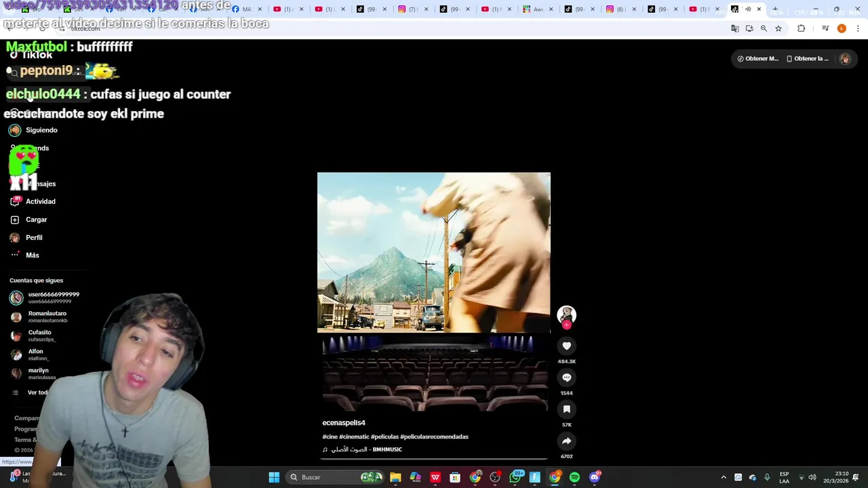The image size is (868, 488).
Task: Follow the creator via the red plus badge
Action: 566,325
